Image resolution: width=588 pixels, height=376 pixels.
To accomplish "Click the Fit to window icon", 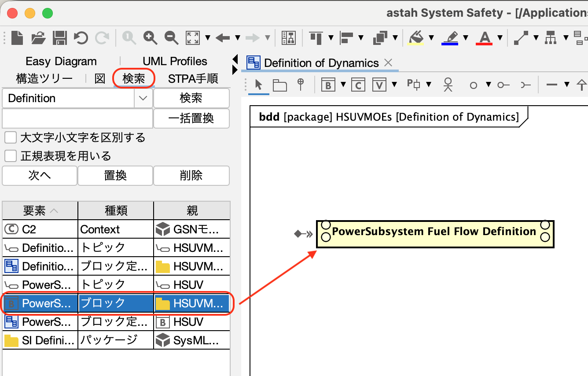I will (192, 38).
